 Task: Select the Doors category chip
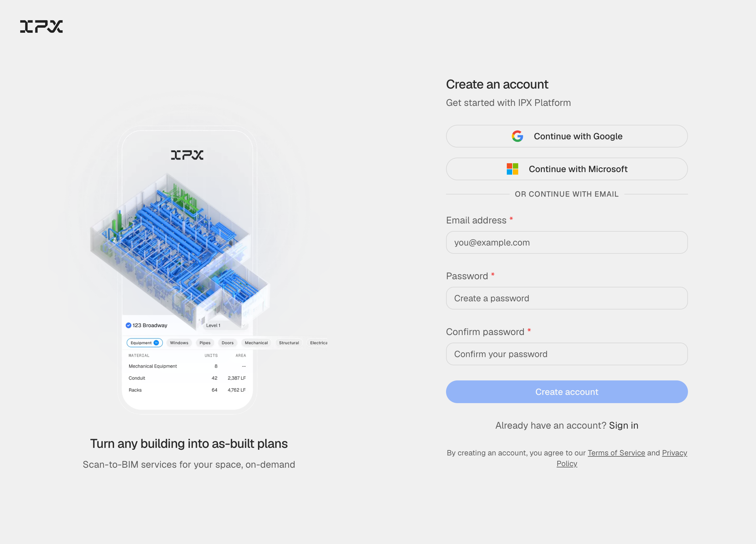227,343
